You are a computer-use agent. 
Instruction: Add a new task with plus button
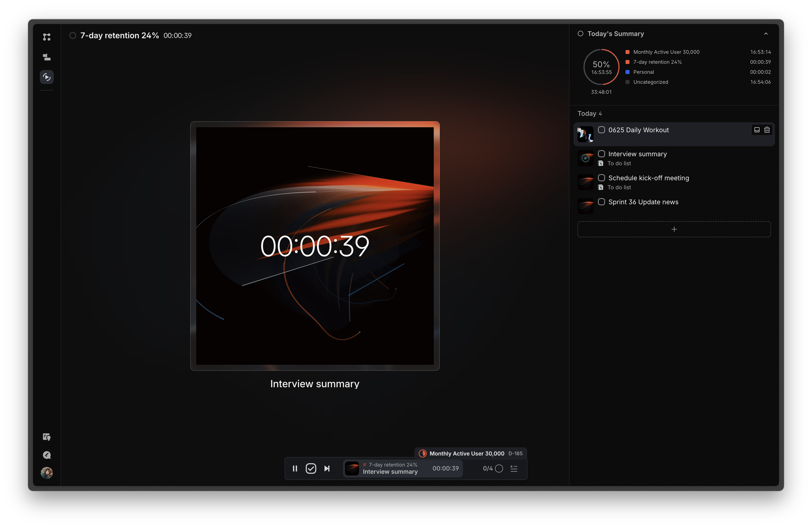tap(674, 229)
